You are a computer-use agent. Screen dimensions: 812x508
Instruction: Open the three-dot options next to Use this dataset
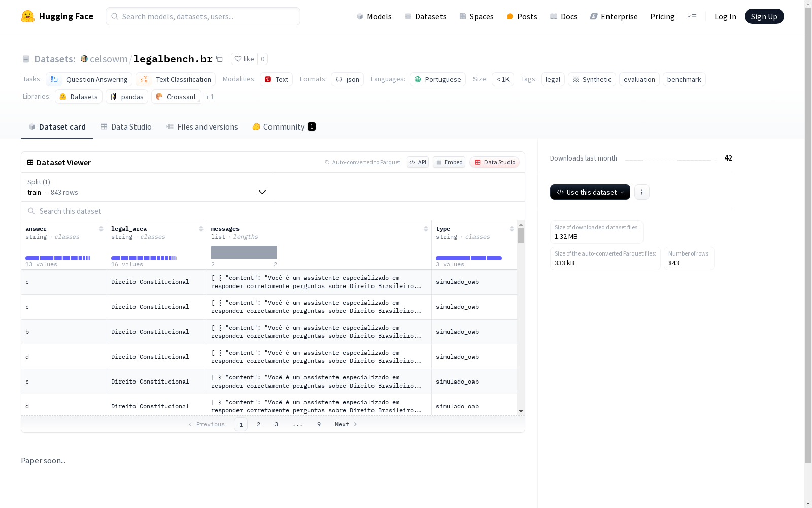(x=642, y=192)
